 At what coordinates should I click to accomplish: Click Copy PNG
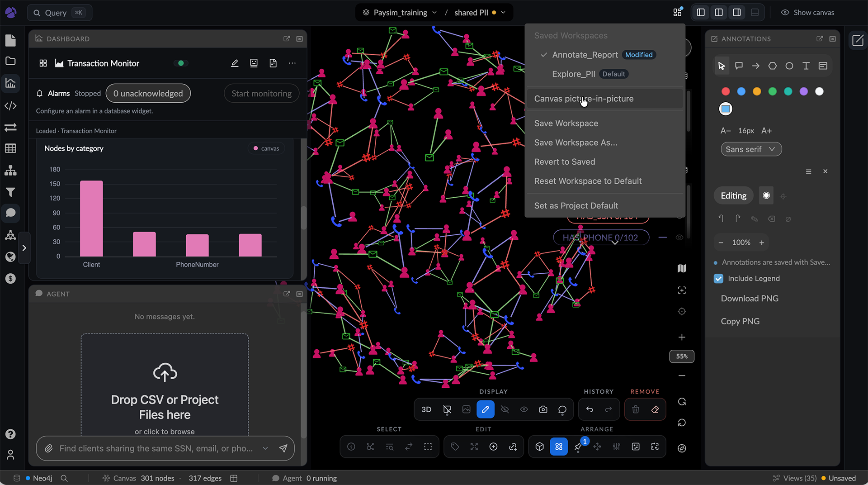coord(740,321)
